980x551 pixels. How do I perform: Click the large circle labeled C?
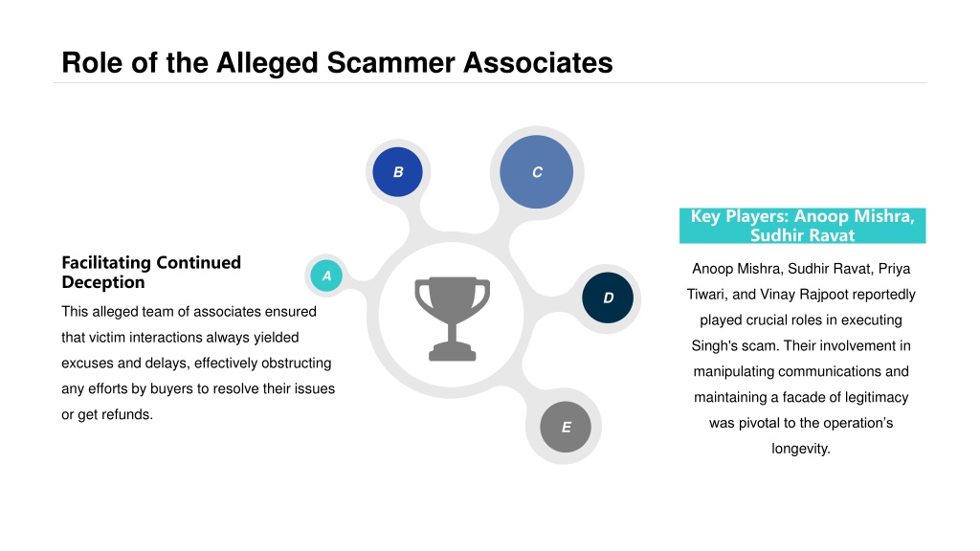[536, 172]
